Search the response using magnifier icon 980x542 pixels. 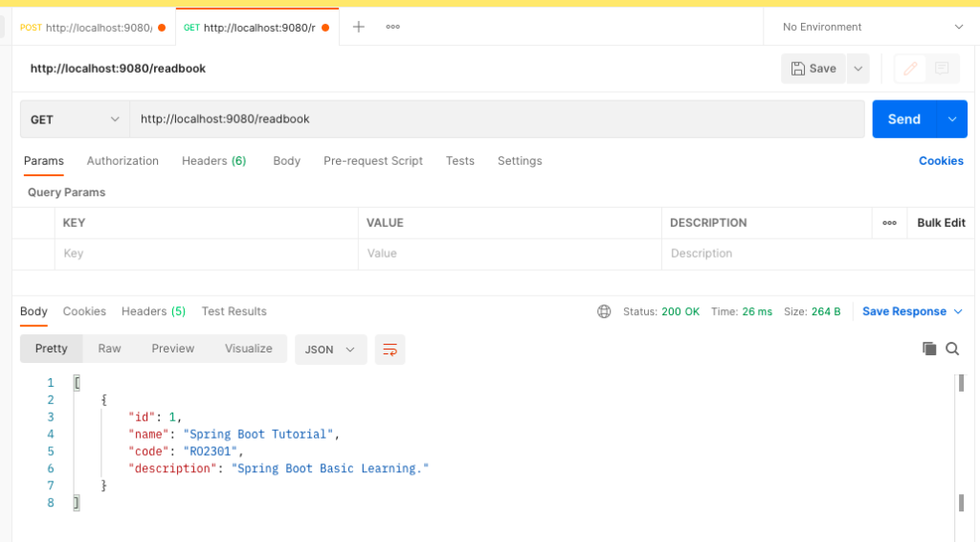click(952, 349)
